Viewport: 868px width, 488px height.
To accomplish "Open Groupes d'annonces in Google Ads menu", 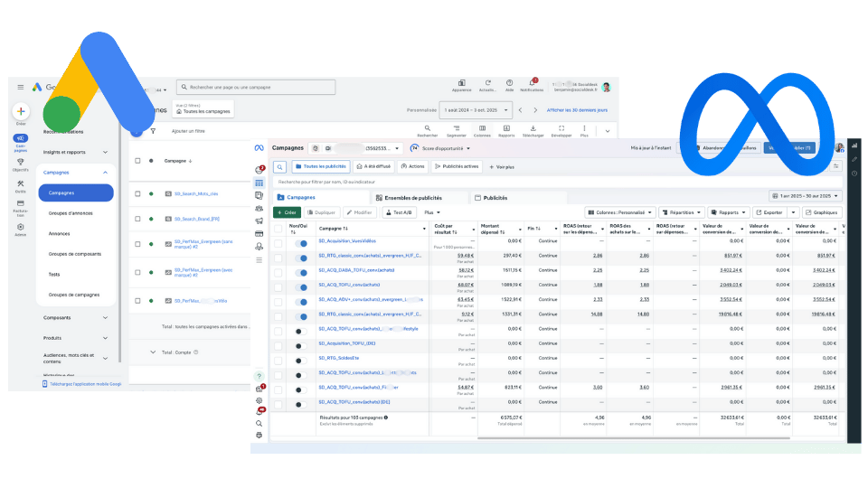I will coord(71,213).
